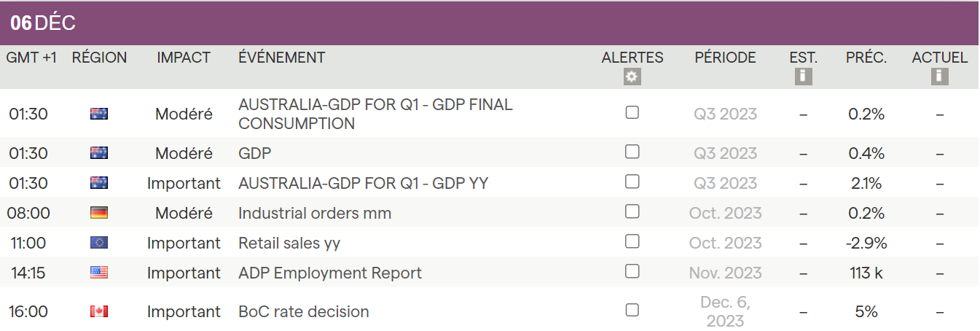Click the European Union flag icon
The width and height of the screenshot is (980, 331).
pyautogui.click(x=99, y=243)
